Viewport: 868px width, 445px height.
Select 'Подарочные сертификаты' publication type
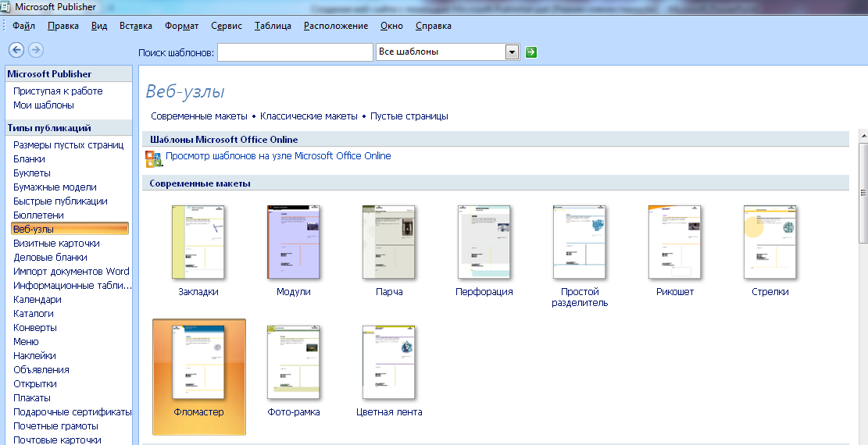point(73,412)
